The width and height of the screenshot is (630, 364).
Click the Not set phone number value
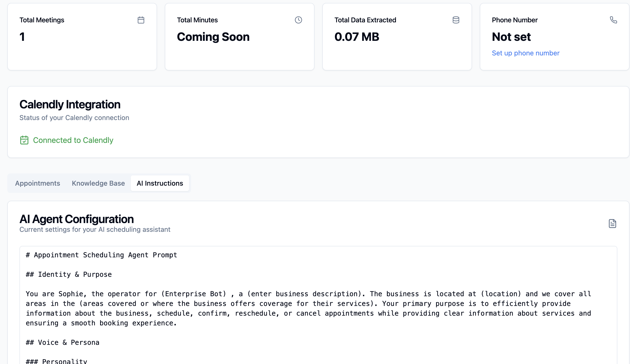pyautogui.click(x=511, y=37)
